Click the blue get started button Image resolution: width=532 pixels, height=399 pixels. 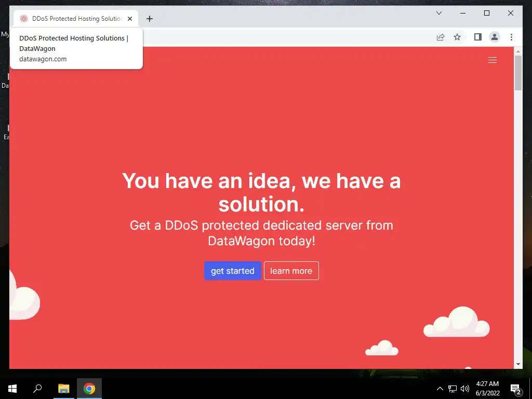click(232, 271)
